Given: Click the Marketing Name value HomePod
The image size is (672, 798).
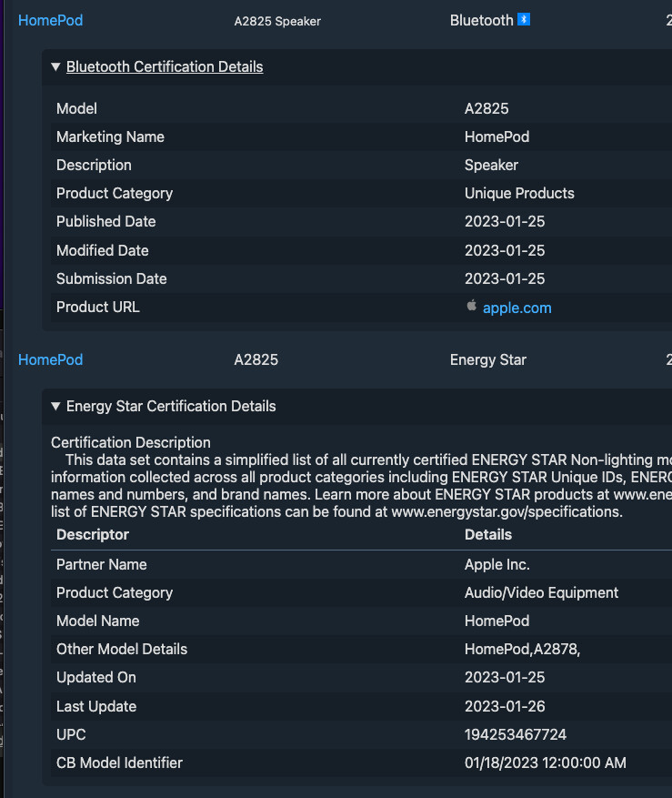Looking at the screenshot, I should click(497, 136).
